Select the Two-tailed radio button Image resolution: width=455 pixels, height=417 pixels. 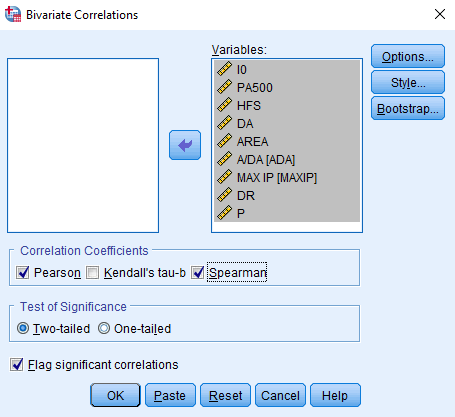coord(23,328)
